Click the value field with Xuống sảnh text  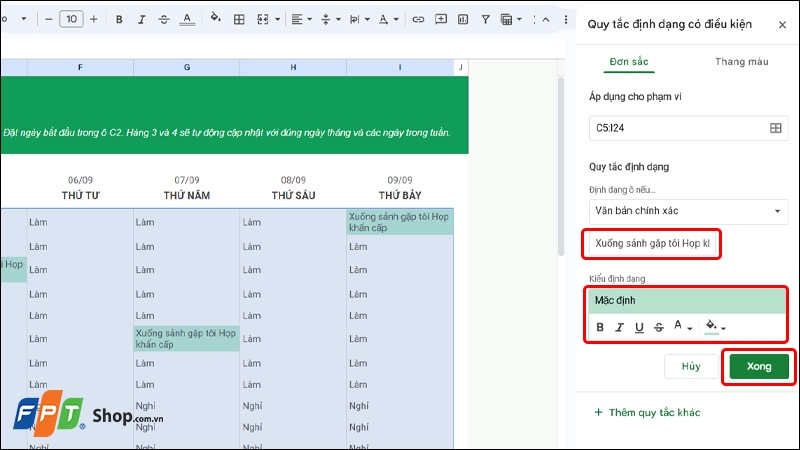click(652, 243)
